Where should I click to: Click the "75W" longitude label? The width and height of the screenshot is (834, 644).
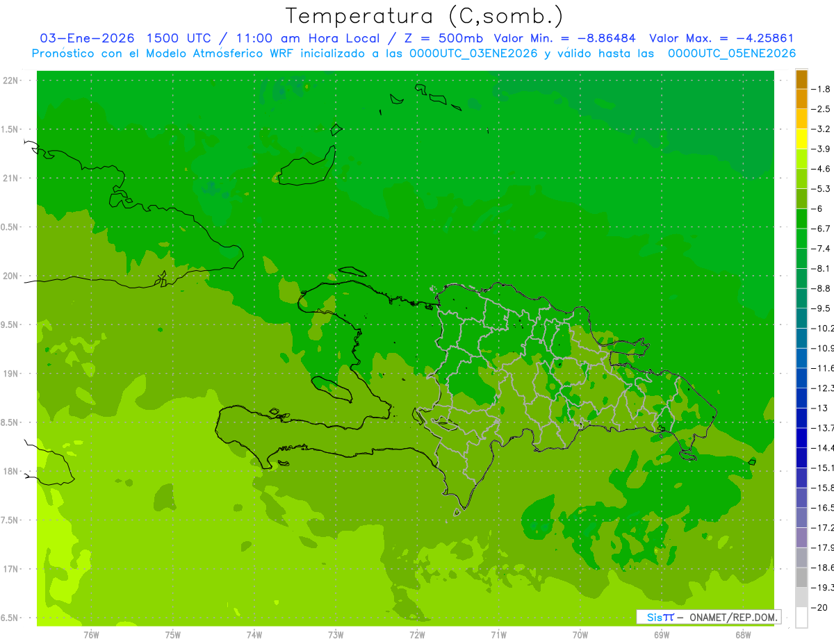pos(173,635)
